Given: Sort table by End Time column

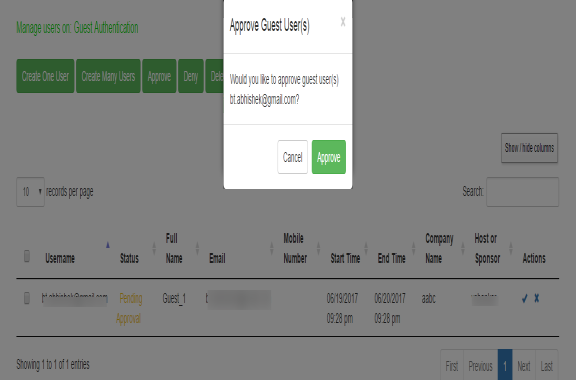Looking at the screenshot, I should 392,258.
